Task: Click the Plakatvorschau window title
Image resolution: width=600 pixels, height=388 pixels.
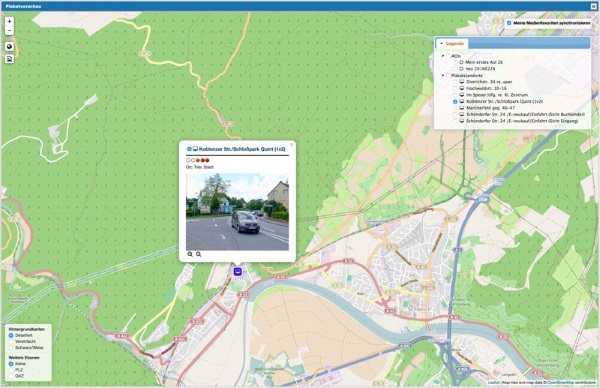Action: tap(23, 6)
